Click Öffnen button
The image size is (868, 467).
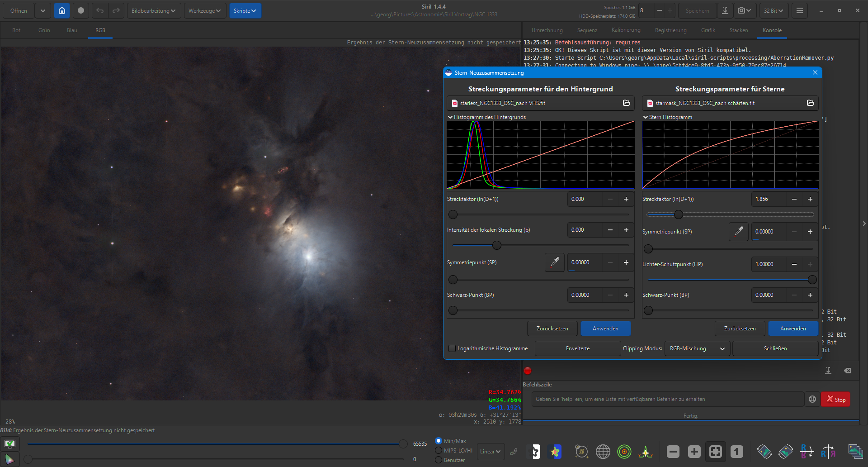pos(19,10)
